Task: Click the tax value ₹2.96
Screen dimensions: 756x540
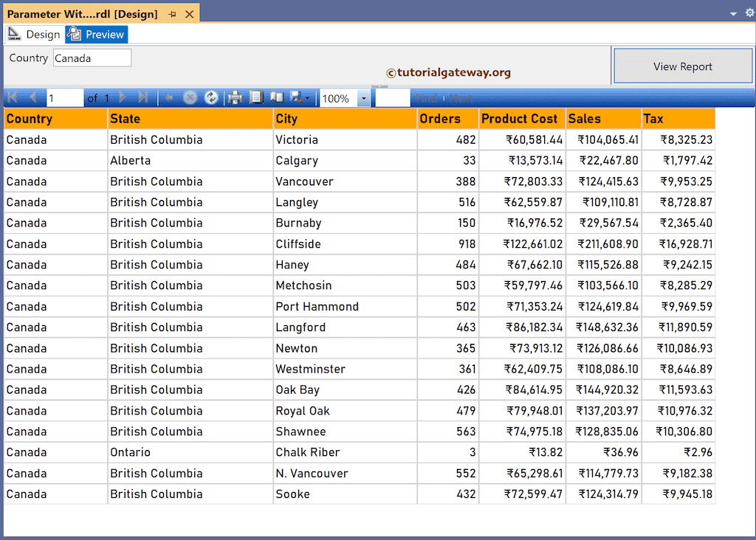Action: click(698, 452)
